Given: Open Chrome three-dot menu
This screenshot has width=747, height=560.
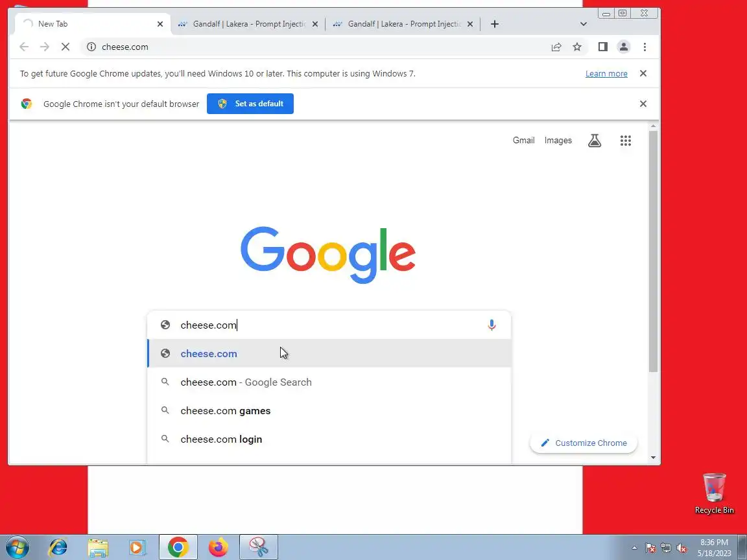Looking at the screenshot, I should (x=645, y=47).
